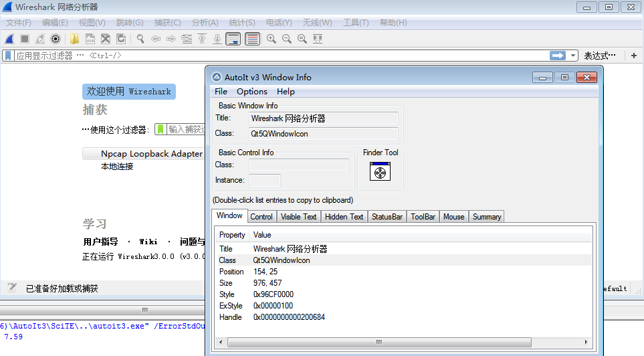The width and height of the screenshot is (644, 356).
Task: Switch to the Mouse tab
Action: 453,217
